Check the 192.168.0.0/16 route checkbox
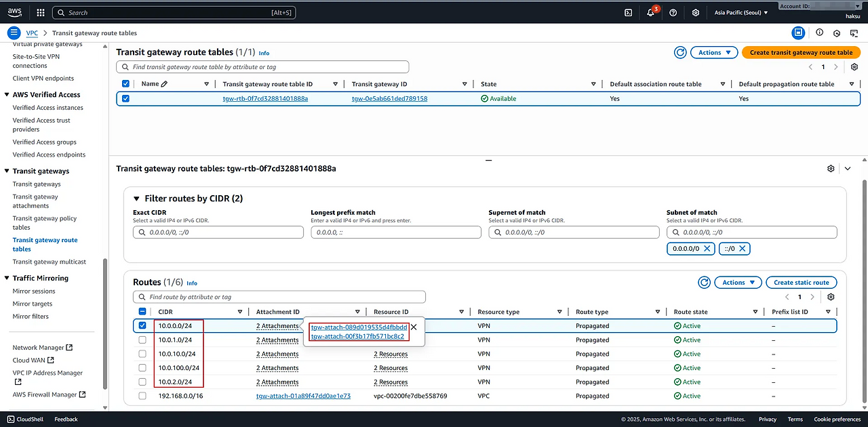The height and width of the screenshot is (427, 868). (x=142, y=396)
